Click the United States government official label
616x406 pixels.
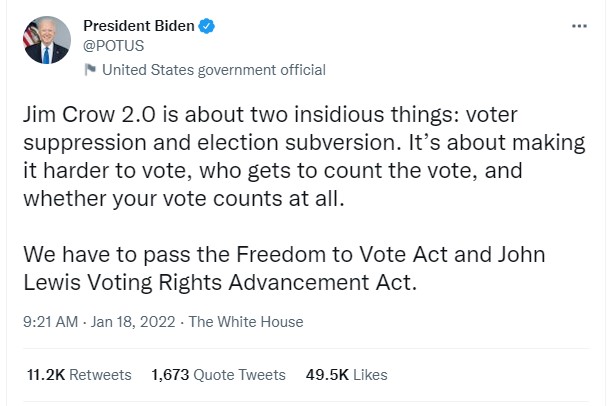click(214, 70)
